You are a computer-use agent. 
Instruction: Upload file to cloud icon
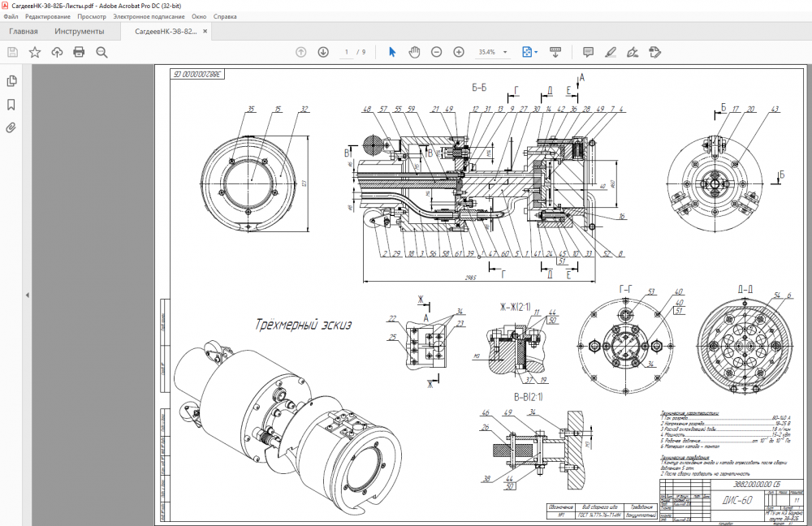(x=57, y=52)
